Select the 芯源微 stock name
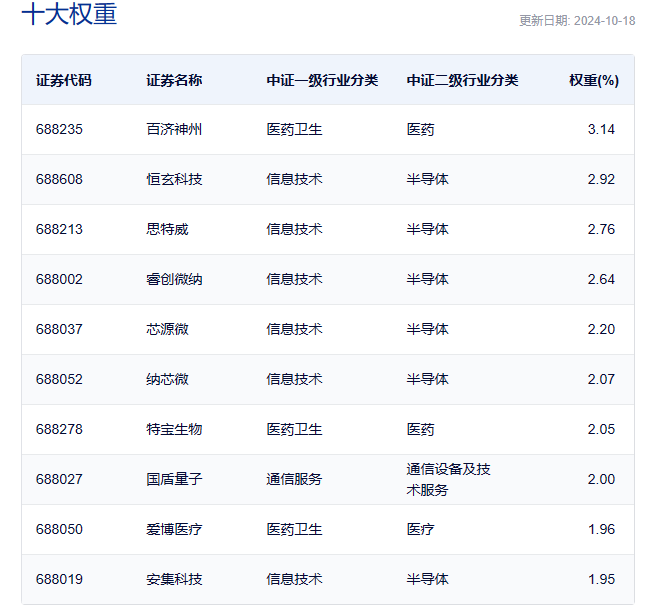The image size is (659, 615). click(x=167, y=329)
